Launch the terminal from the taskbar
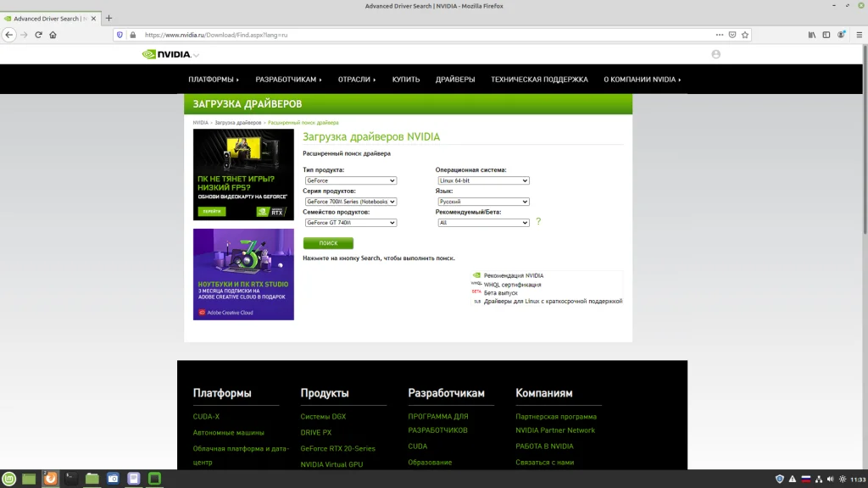 coord(71,479)
